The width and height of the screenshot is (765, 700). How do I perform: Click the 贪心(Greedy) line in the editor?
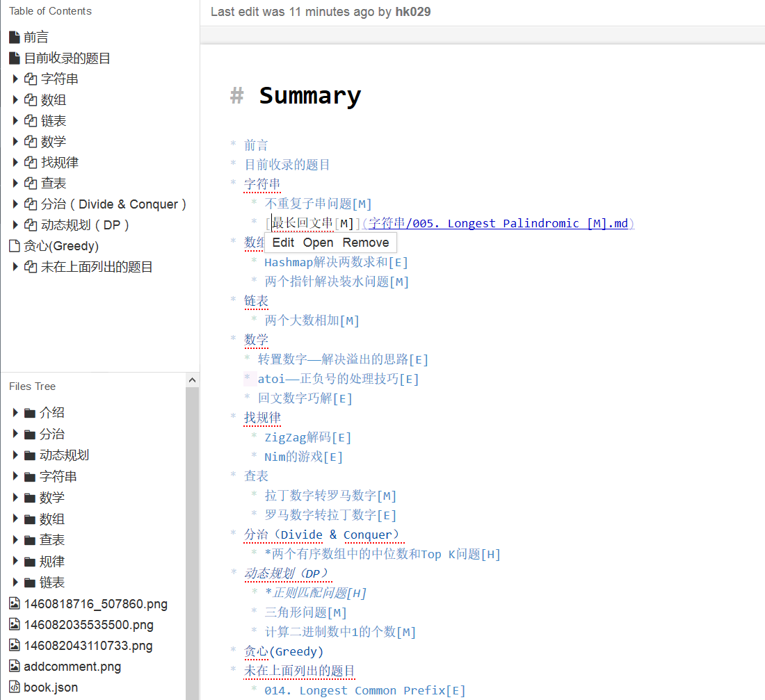[284, 652]
